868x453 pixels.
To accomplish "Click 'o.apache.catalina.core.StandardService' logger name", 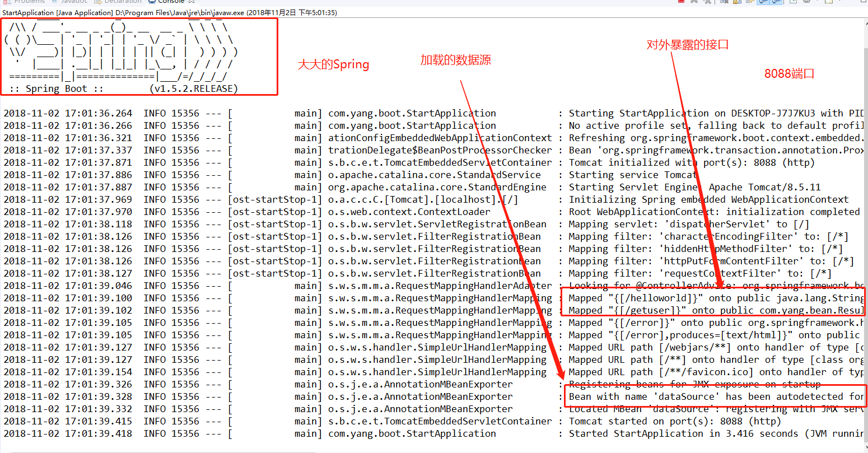I will 435,175.
